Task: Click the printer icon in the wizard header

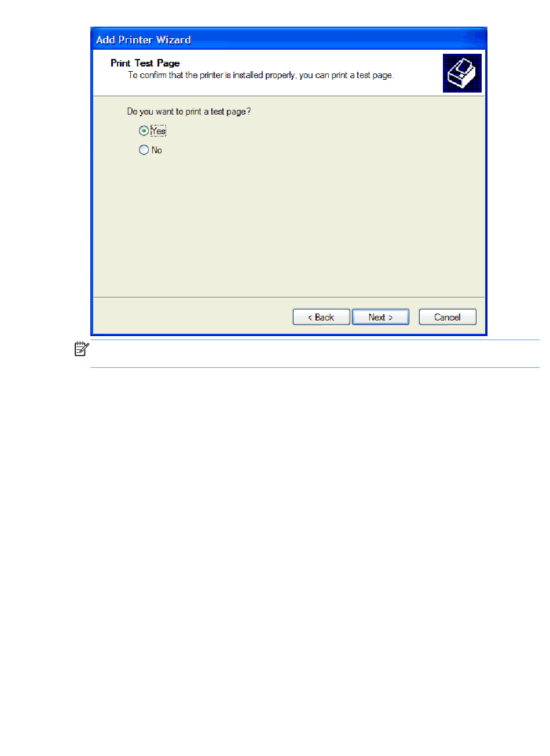Action: [462, 73]
